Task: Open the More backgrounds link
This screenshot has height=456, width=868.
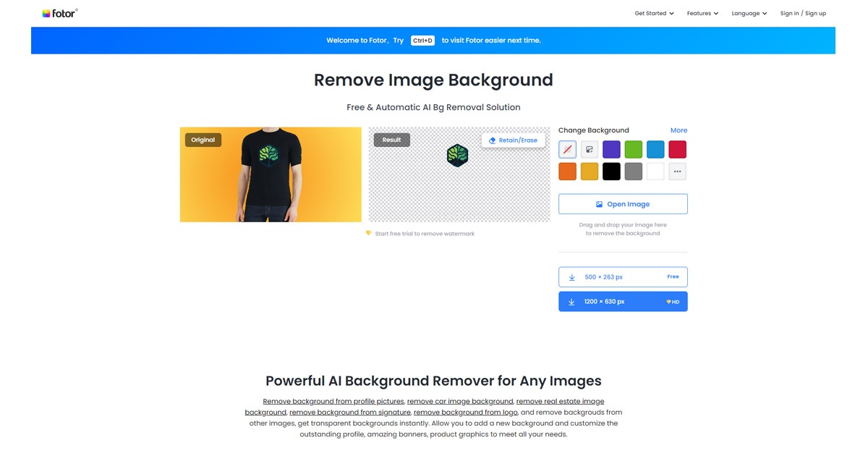Action: 678,130
